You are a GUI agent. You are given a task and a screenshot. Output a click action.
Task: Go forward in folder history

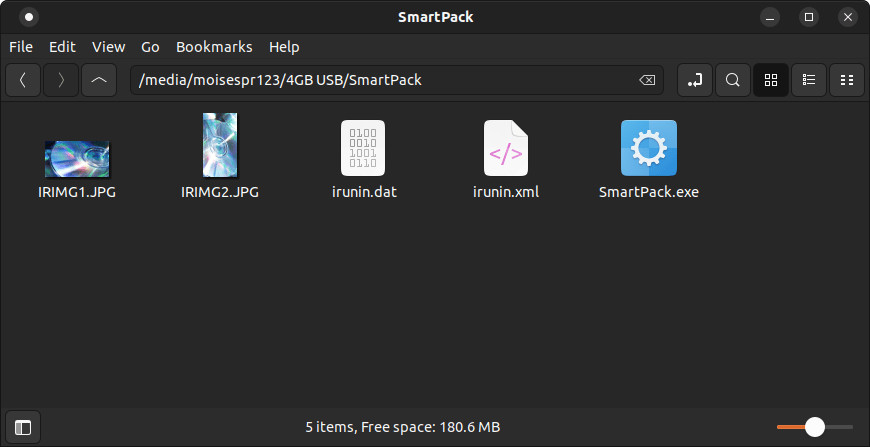coord(61,80)
